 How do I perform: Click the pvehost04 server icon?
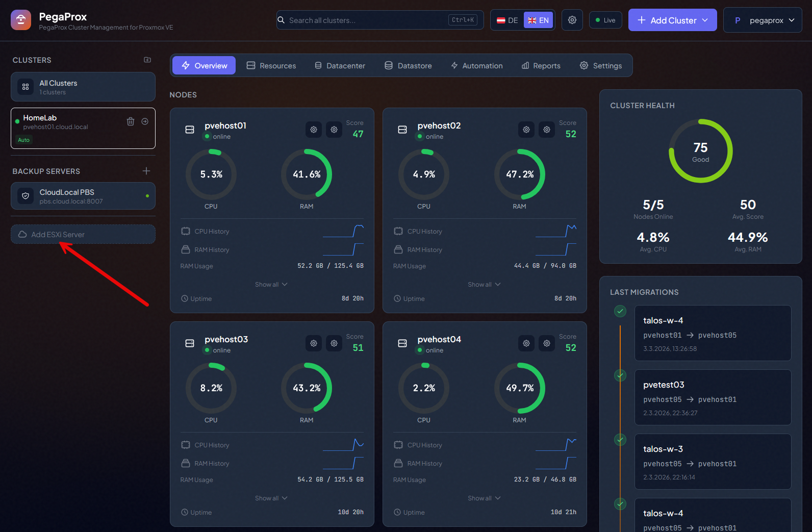402,343
